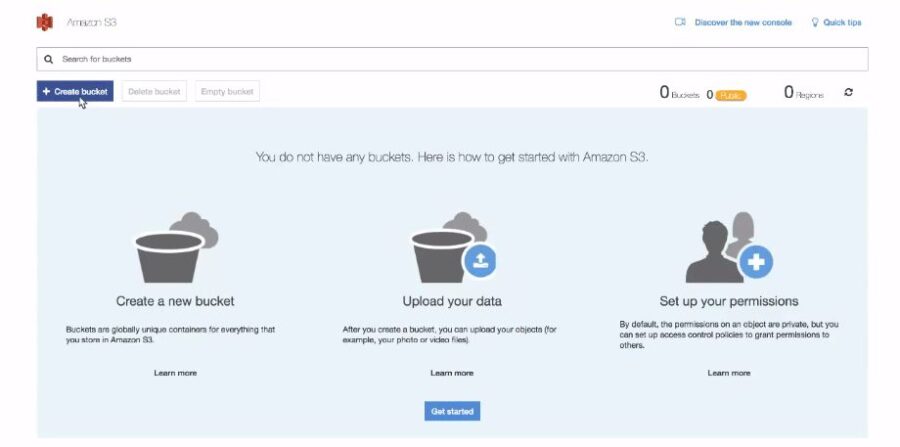Click 'Buckets are globally unique containers' description

[170, 335]
